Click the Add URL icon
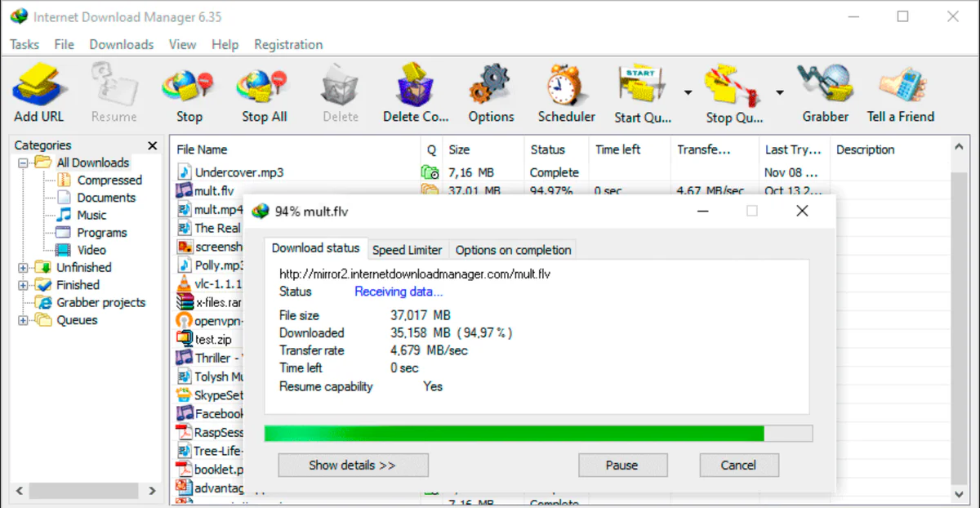 [38, 86]
